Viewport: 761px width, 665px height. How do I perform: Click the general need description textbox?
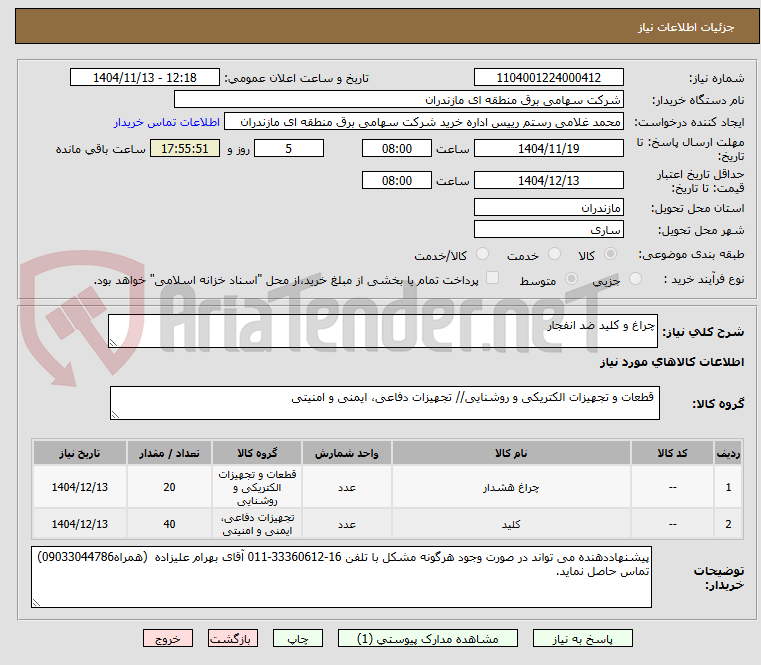point(383,331)
